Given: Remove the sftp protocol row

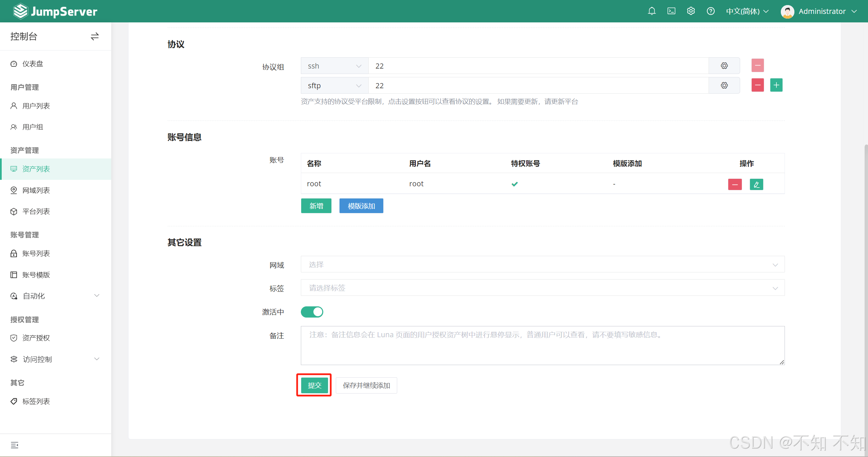Looking at the screenshot, I should (x=757, y=85).
